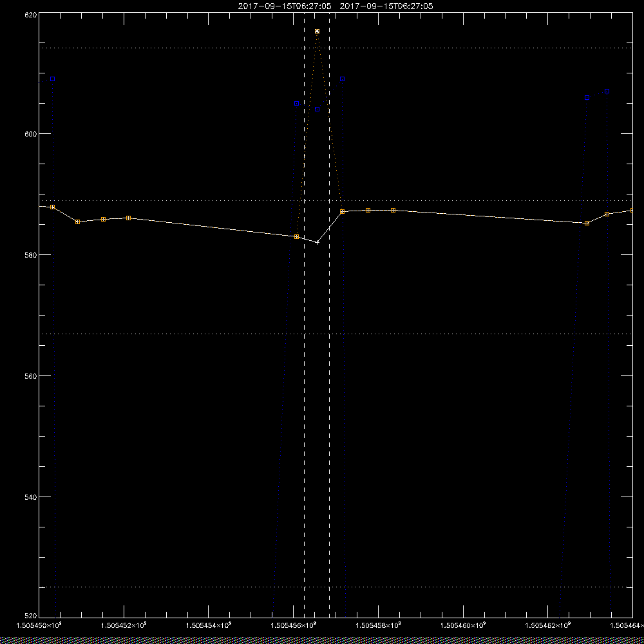The width and height of the screenshot is (644, 644).
Task: Click the second 2017-09-15T06:27:05 timestamp in the title
Action: (386, 6)
